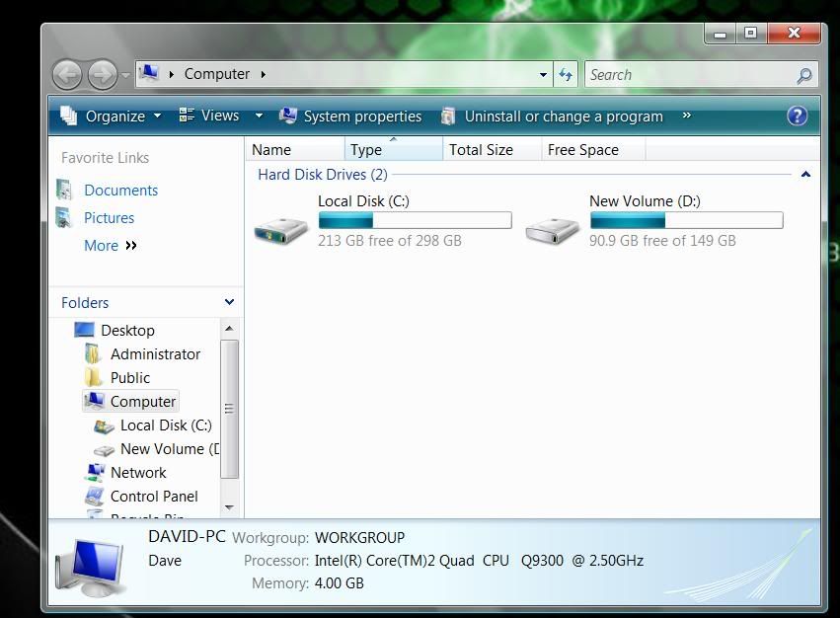Click the Network icon in folder tree

coord(95,473)
